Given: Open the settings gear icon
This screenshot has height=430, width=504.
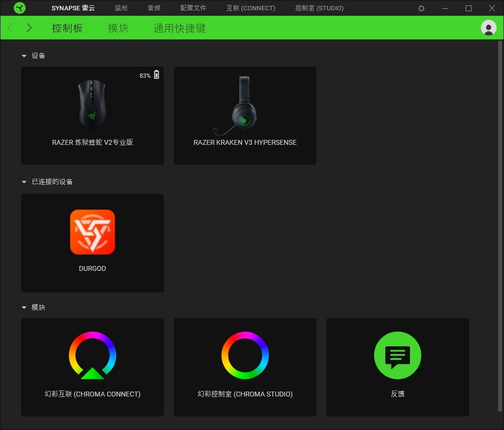Looking at the screenshot, I should coord(421,8).
